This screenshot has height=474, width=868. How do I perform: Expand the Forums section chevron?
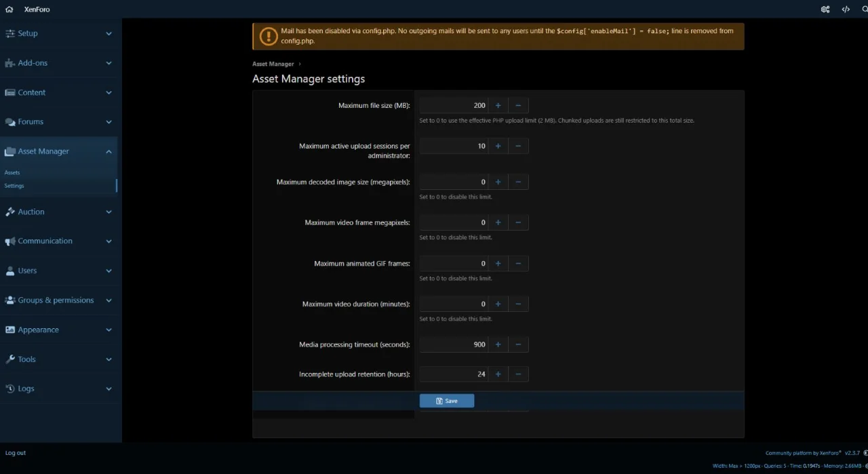point(108,122)
